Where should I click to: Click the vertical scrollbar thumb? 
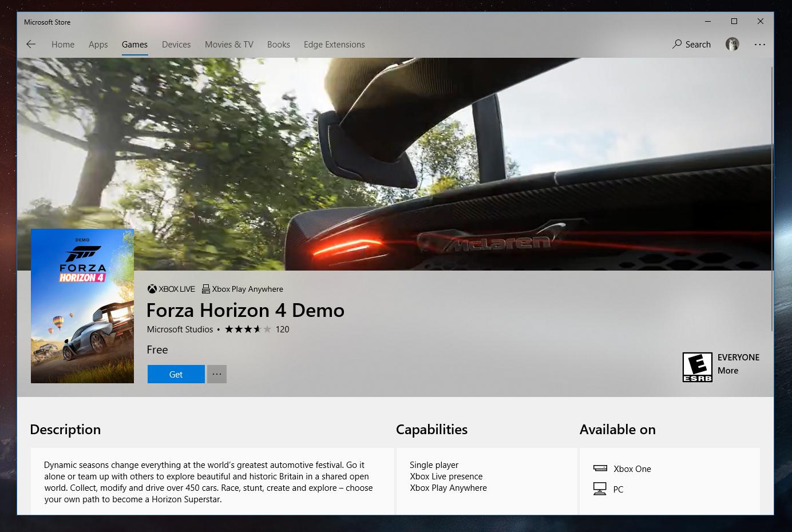773,198
